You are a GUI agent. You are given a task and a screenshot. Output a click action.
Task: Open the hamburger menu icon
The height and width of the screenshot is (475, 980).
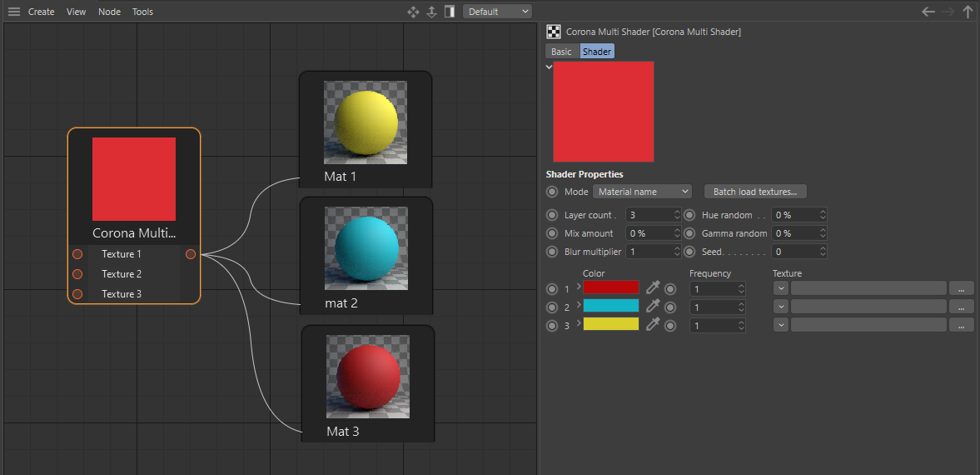[x=14, y=12]
